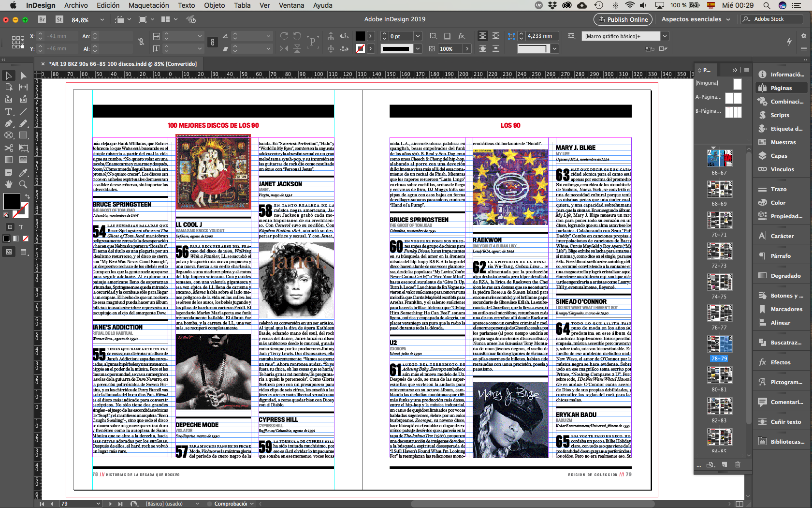This screenshot has height=508, width=812.
Task: Open object style Marco gráfico básico dropdown
Action: coord(665,36)
